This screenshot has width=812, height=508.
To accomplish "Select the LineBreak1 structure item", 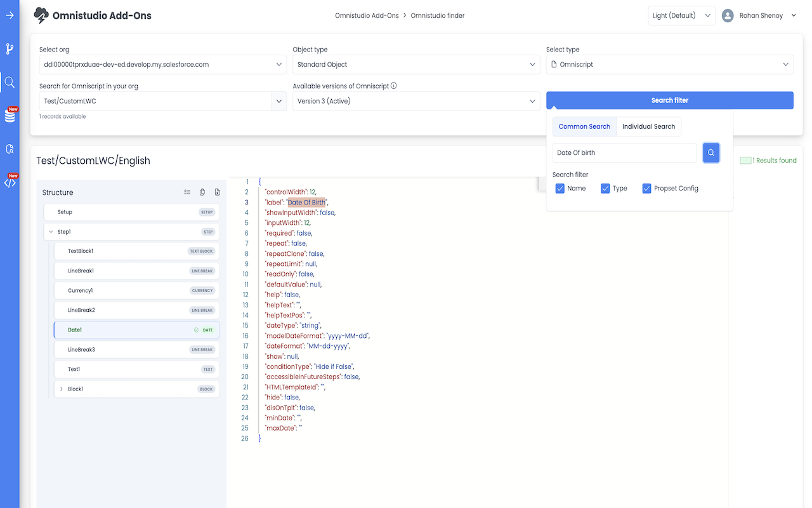I will (x=137, y=271).
